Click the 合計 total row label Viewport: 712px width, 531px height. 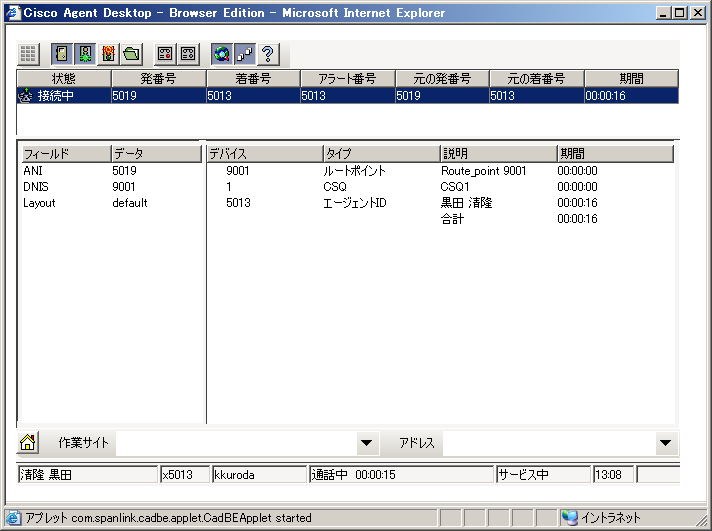pos(452,219)
